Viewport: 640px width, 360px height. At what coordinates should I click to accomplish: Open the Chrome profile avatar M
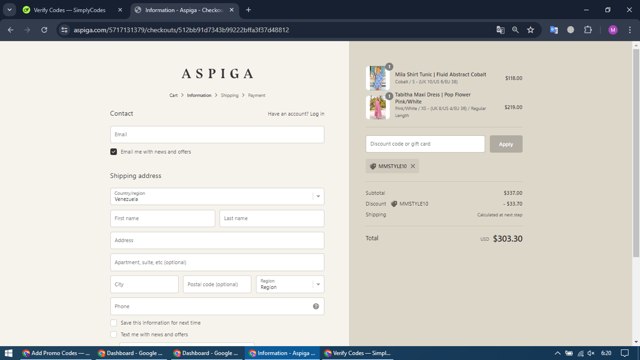pyautogui.click(x=613, y=30)
